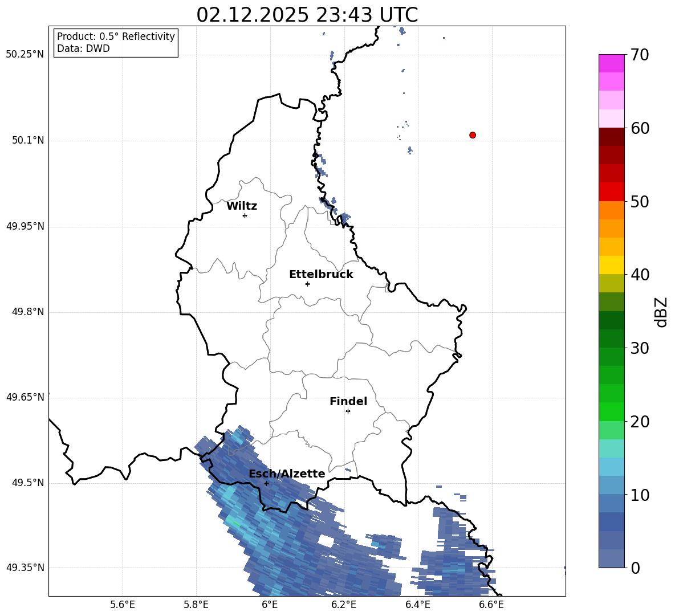
Task: Click the colorbar's 30 tick label
Action: tap(640, 348)
